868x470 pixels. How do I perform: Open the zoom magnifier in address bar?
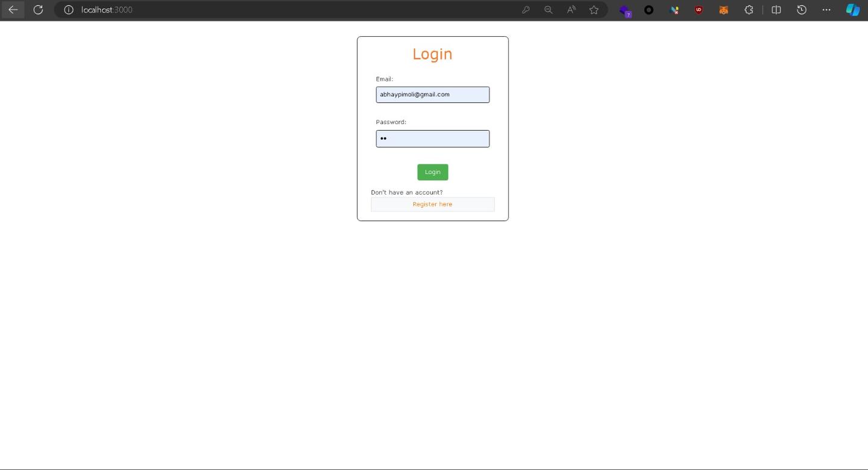548,10
